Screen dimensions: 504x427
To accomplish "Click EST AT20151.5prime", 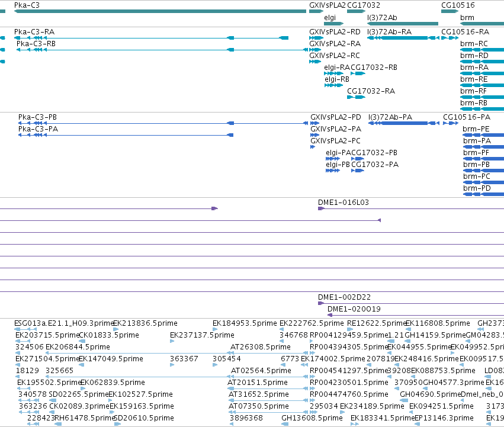I will click(268, 389).
